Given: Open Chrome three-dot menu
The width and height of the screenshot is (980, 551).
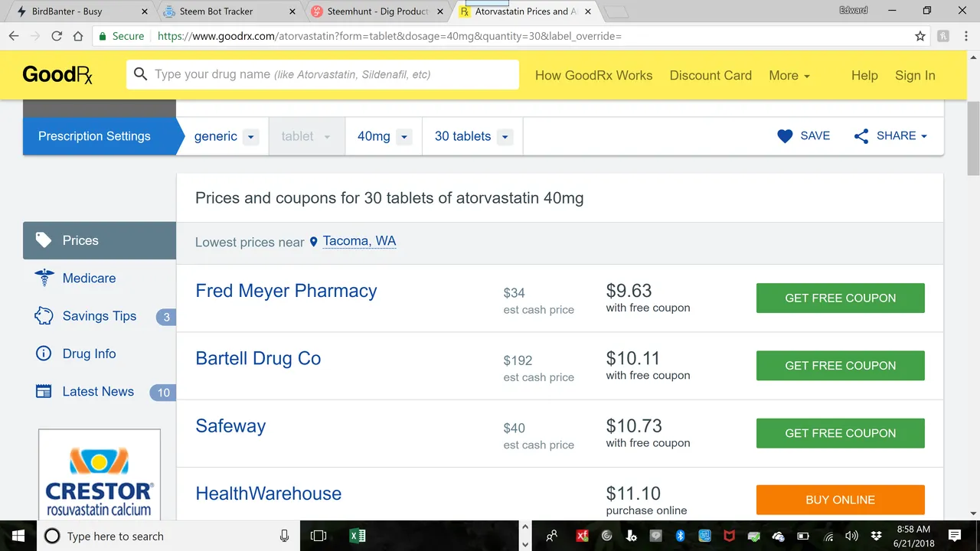Looking at the screenshot, I should click(x=966, y=36).
